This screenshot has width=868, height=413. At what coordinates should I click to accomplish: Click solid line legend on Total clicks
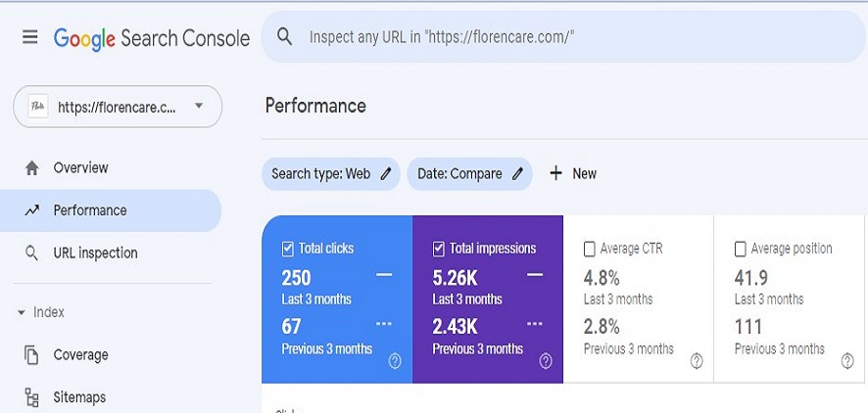[384, 275]
